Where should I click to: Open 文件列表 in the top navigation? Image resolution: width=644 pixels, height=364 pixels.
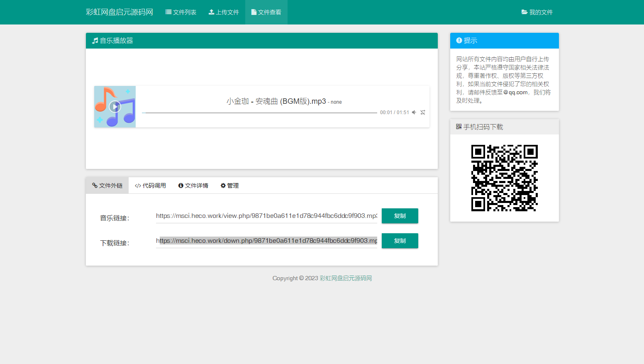(181, 12)
